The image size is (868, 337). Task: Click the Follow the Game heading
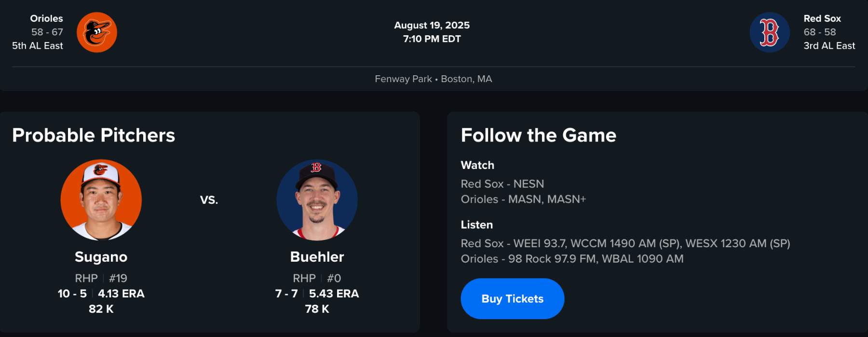tap(538, 135)
